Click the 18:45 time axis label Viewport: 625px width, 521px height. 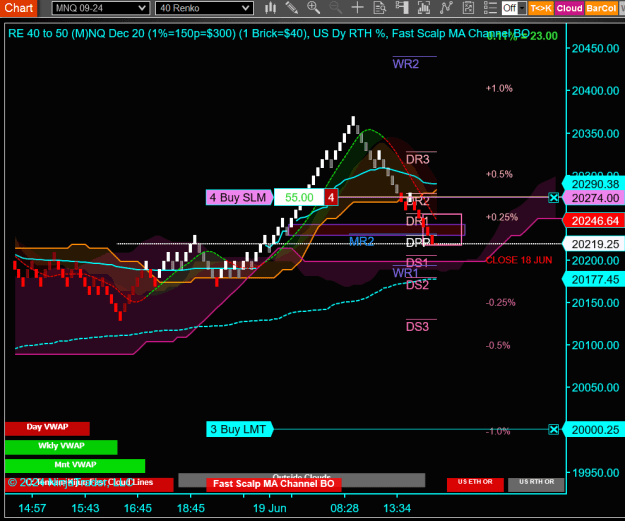tap(191, 508)
